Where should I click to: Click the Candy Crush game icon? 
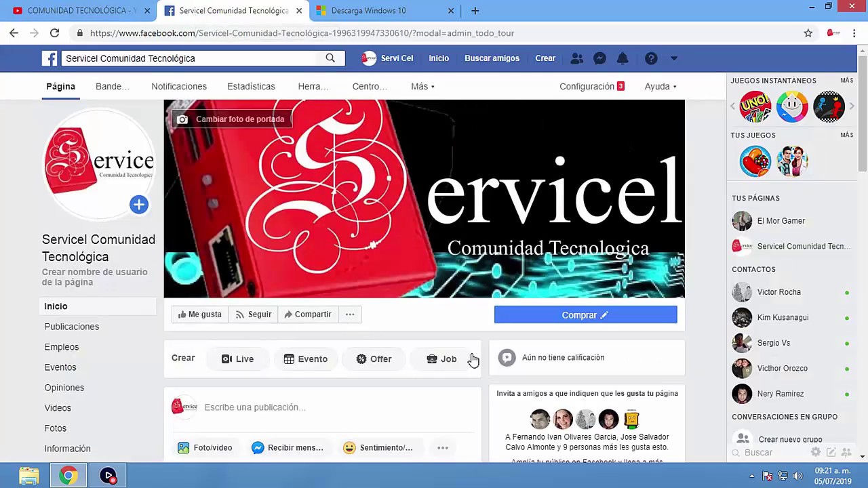pyautogui.click(x=755, y=161)
